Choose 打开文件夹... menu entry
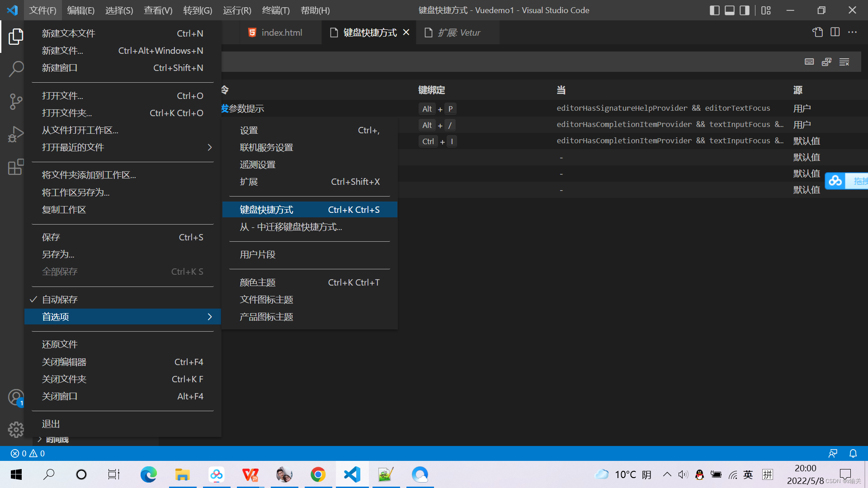 [123, 113]
